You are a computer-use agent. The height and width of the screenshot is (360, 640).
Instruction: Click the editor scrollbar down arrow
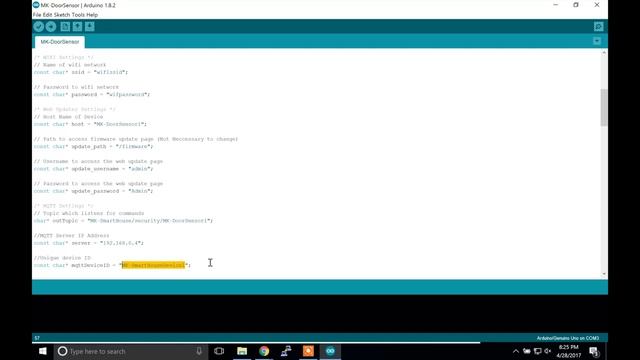click(x=604, y=274)
